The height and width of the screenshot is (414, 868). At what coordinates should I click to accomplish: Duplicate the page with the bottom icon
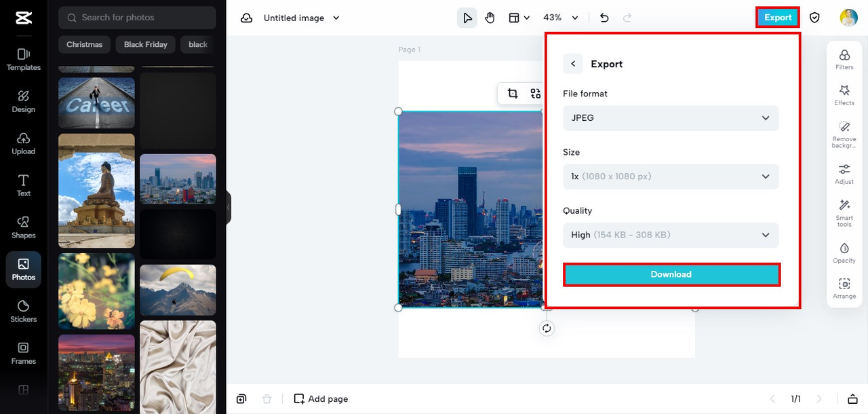241,399
